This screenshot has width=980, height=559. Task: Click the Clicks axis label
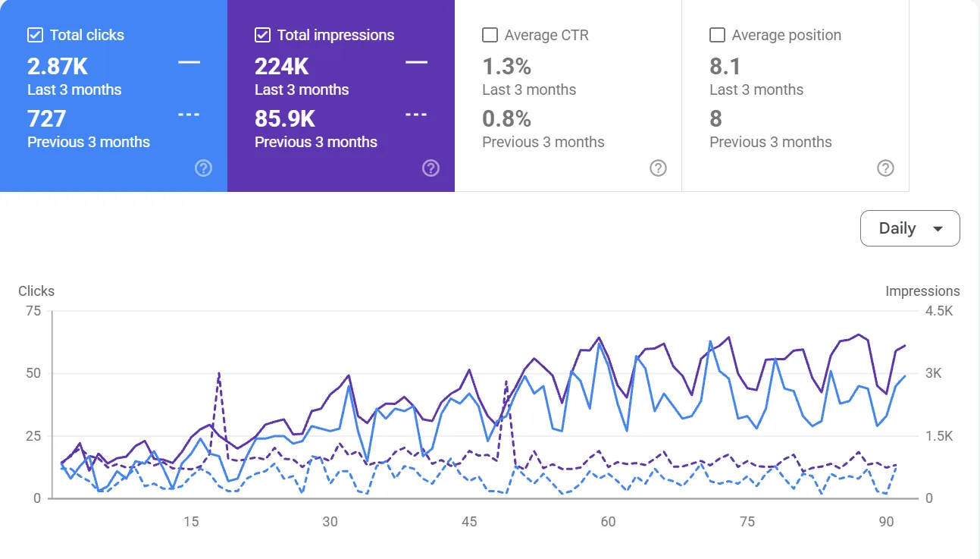coord(36,291)
